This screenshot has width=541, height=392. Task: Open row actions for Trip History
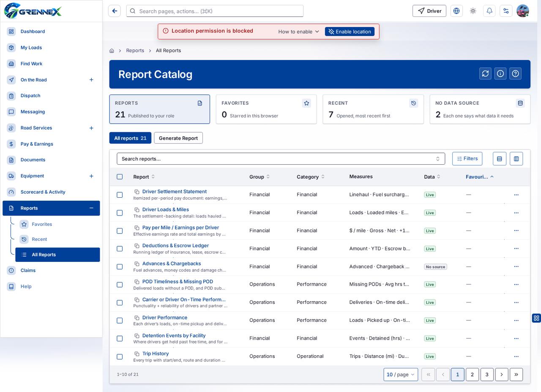point(516,357)
